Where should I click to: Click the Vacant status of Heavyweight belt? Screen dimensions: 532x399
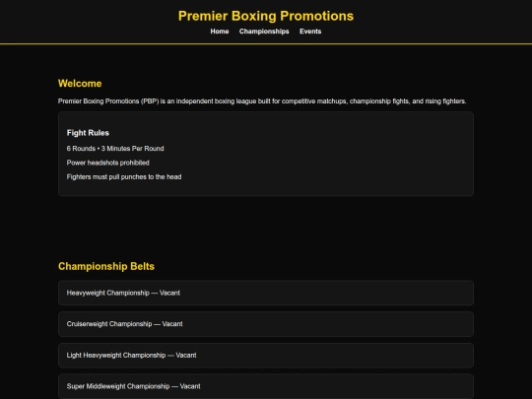point(169,293)
